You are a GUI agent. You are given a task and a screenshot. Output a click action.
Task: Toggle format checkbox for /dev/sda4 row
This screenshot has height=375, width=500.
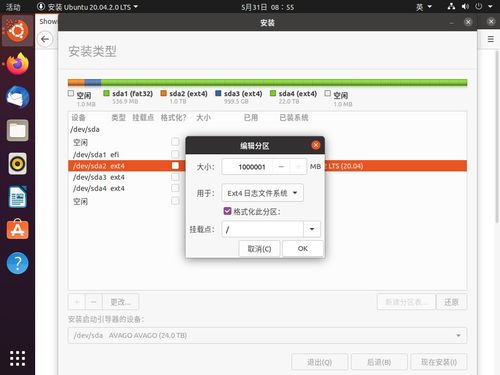coord(175,188)
